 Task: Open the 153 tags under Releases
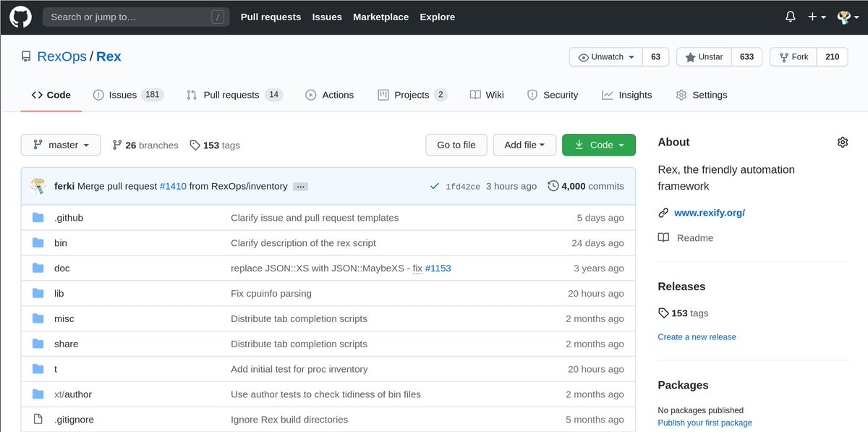[683, 313]
